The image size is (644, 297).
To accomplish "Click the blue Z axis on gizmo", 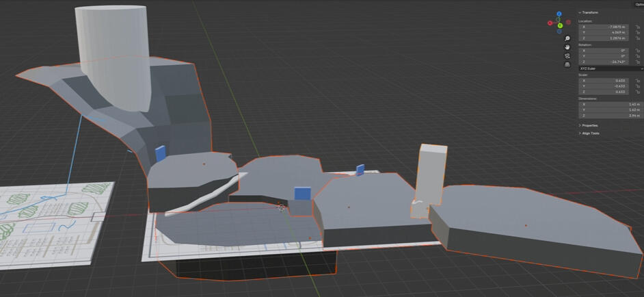I will coord(559,14).
